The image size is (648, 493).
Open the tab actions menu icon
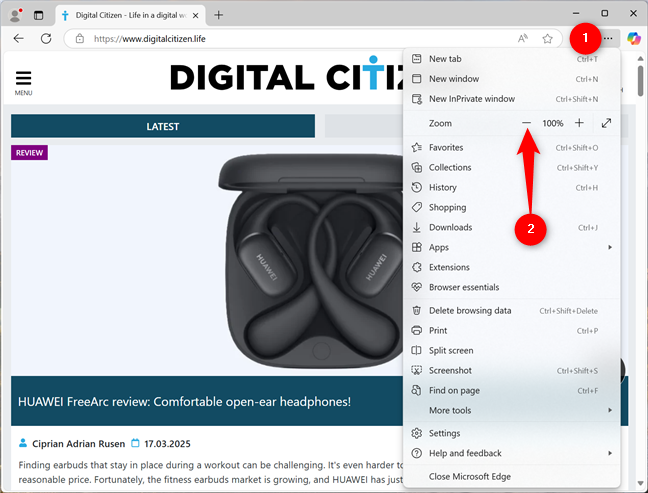(x=38, y=15)
